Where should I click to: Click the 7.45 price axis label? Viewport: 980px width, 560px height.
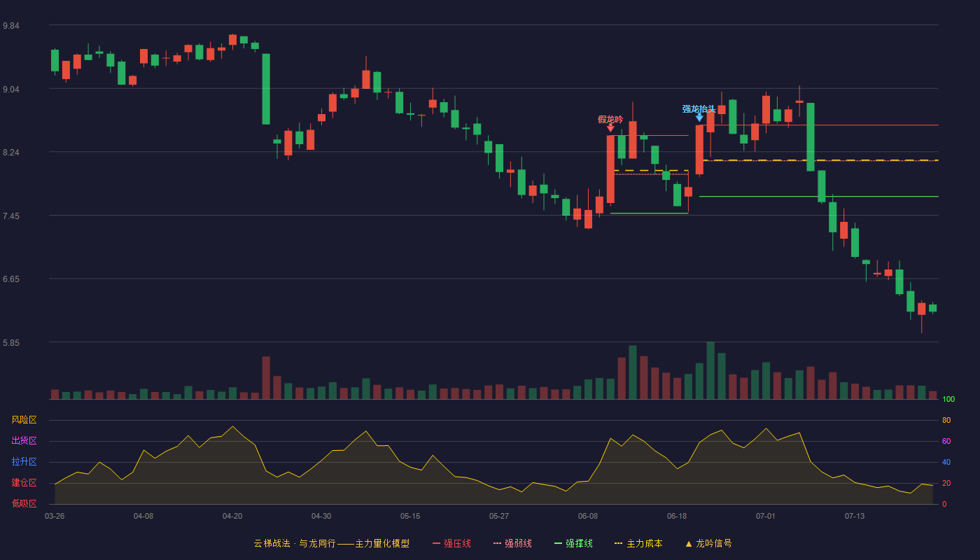coord(11,216)
